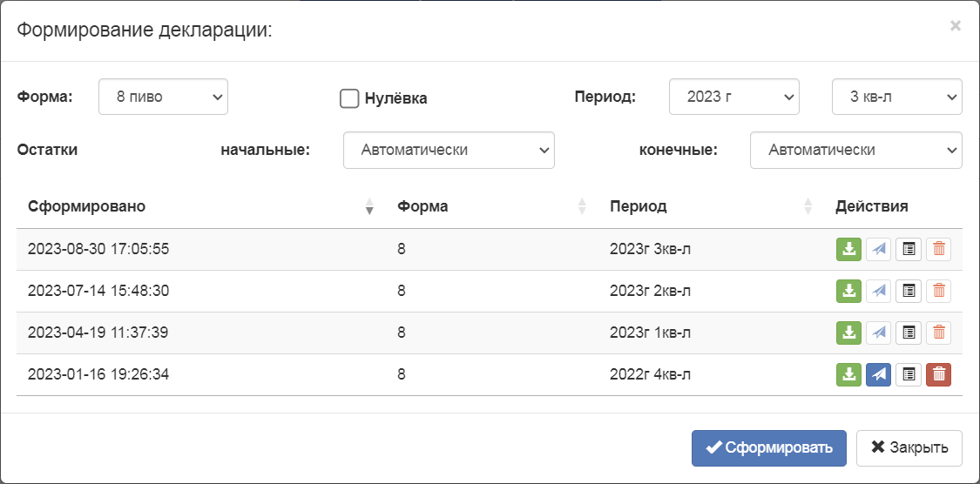The height and width of the screenshot is (484, 980).
Task: Expand the начальные остатки dropdown
Action: tap(449, 150)
